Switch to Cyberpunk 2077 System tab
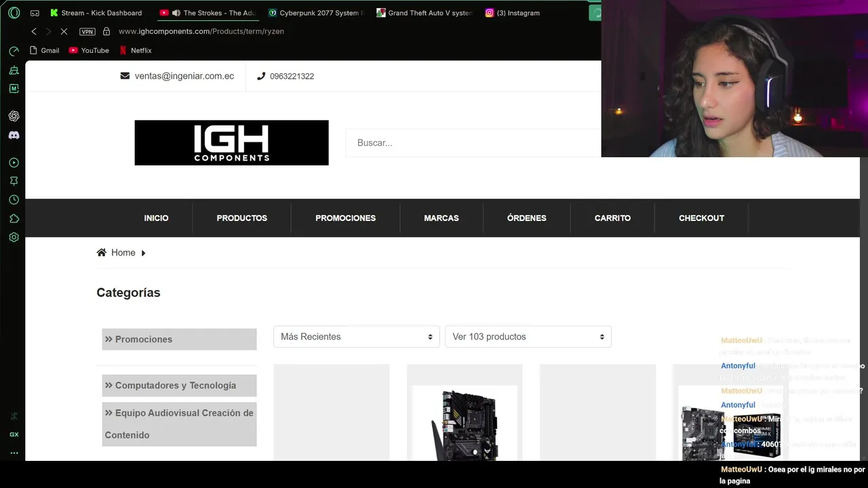This screenshot has width=868, height=488. tap(316, 13)
